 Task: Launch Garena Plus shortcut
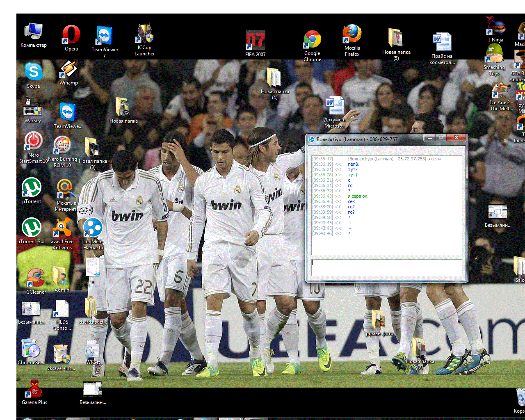coord(34,392)
